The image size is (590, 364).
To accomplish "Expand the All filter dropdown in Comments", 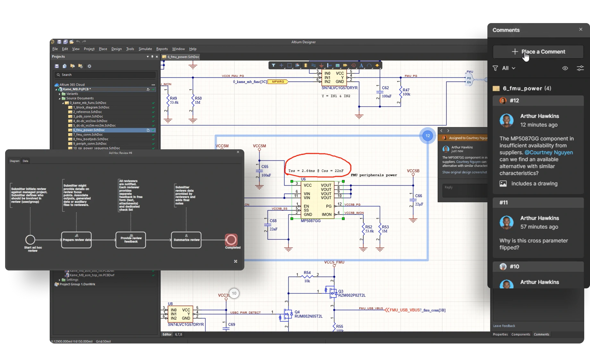I will point(509,68).
